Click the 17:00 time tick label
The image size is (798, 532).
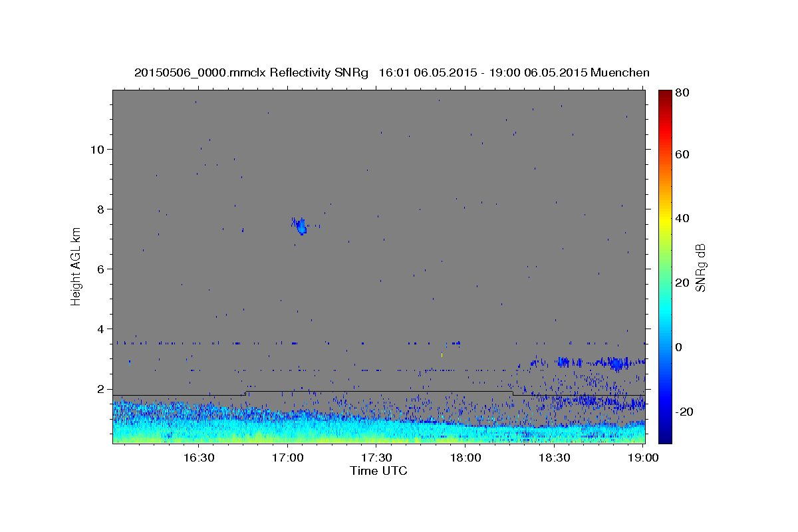[287, 458]
